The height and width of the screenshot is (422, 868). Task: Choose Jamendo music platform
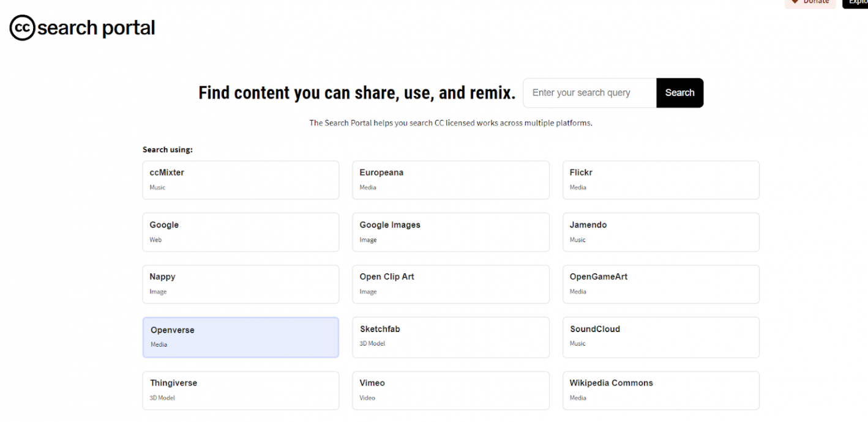(x=661, y=232)
